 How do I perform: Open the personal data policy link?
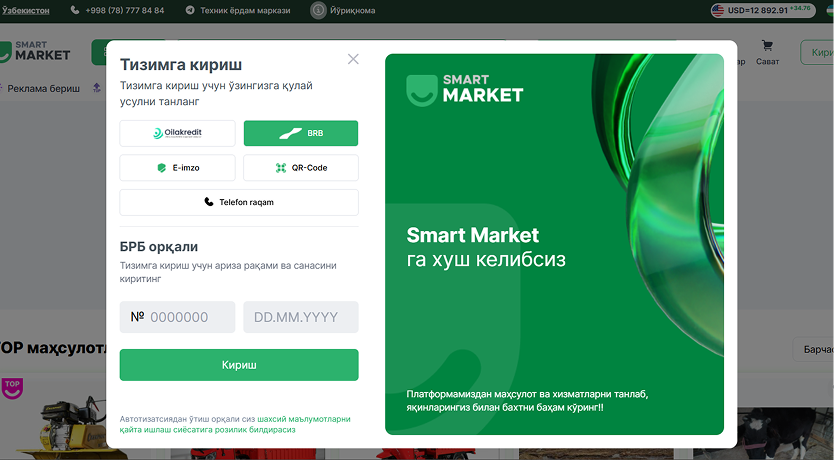(x=235, y=424)
